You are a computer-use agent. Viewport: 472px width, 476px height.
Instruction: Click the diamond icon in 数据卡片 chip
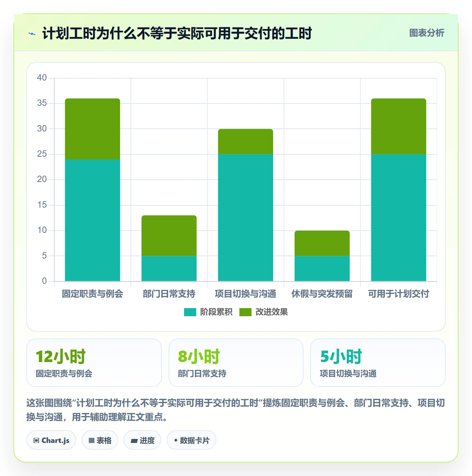176,440
